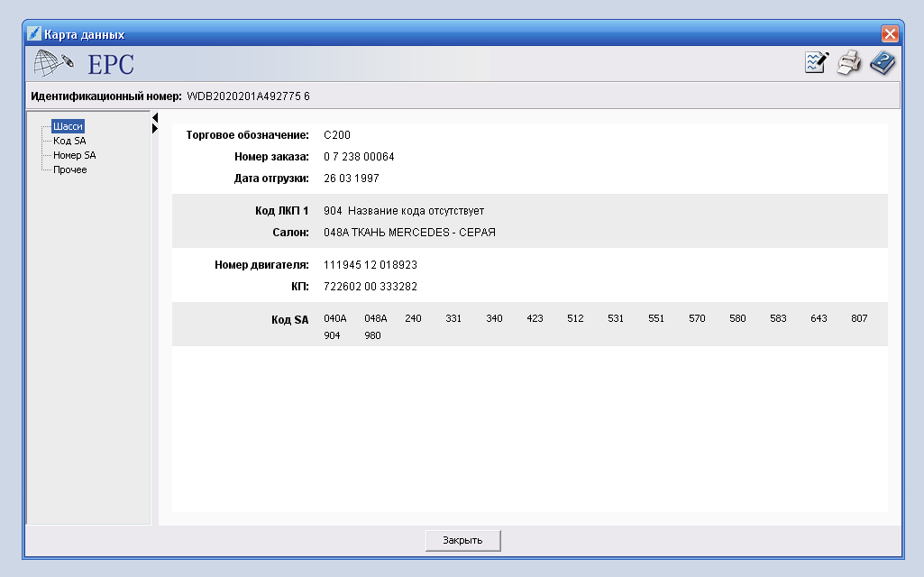Click SA code 531
The image size is (924, 577).
[615, 318]
